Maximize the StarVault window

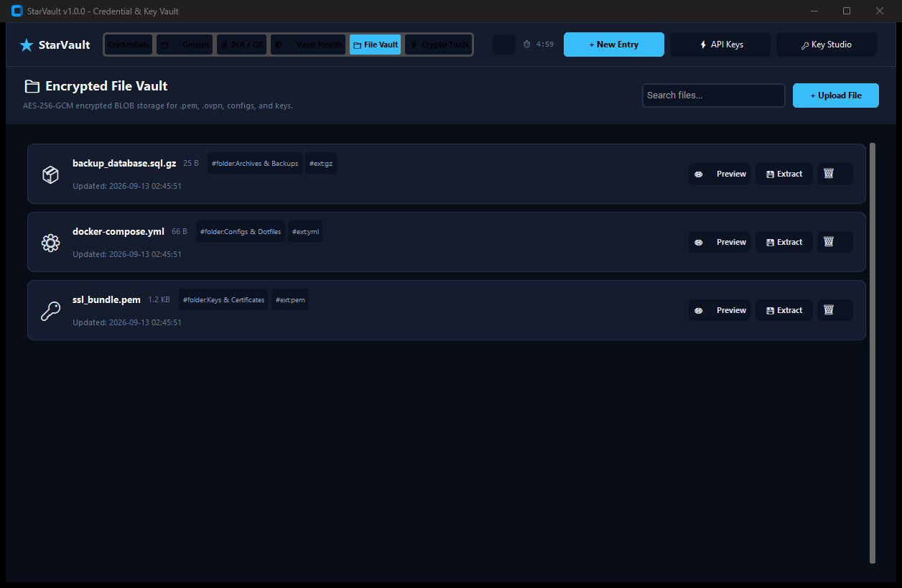[x=847, y=11]
